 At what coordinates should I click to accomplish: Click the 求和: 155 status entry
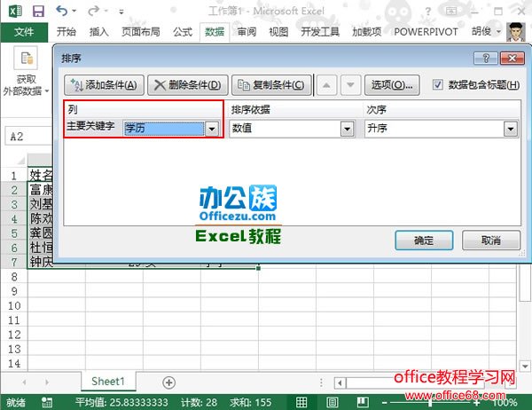(x=250, y=403)
